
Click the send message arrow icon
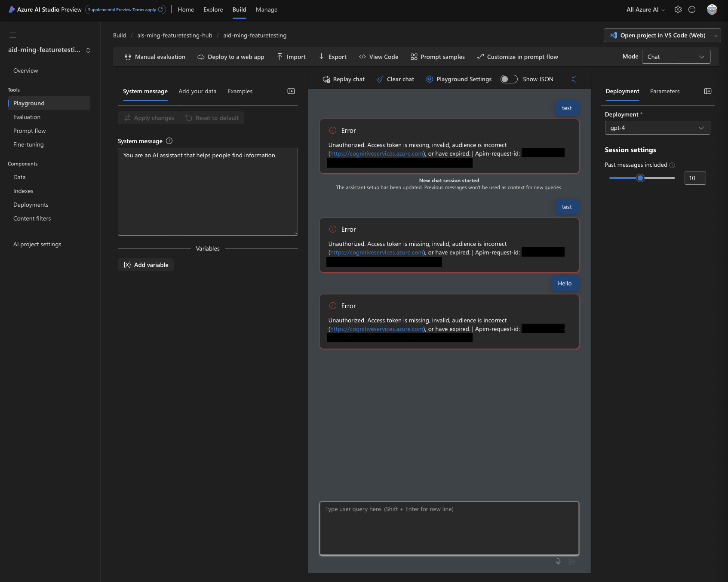(x=571, y=561)
